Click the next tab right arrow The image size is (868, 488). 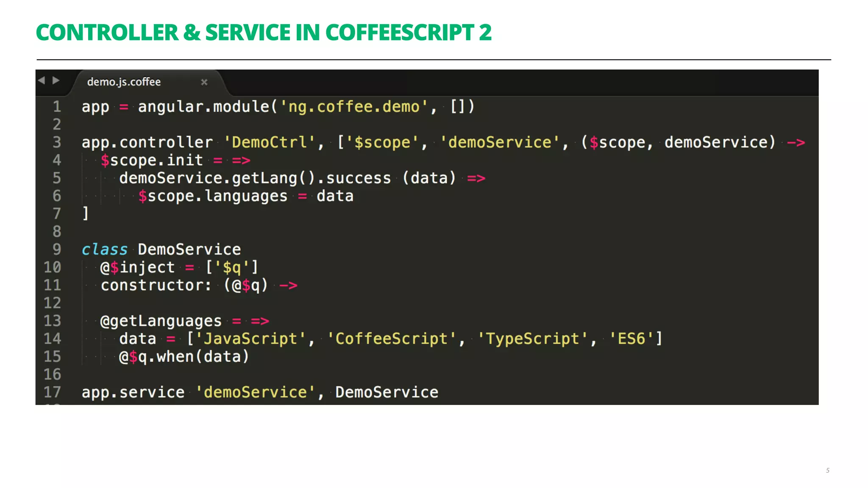click(x=56, y=80)
